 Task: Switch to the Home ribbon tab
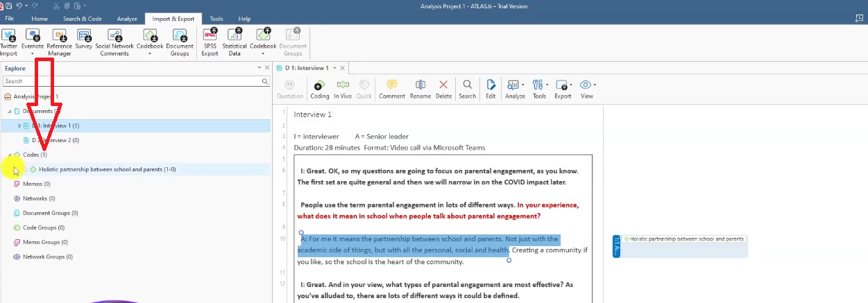point(40,19)
